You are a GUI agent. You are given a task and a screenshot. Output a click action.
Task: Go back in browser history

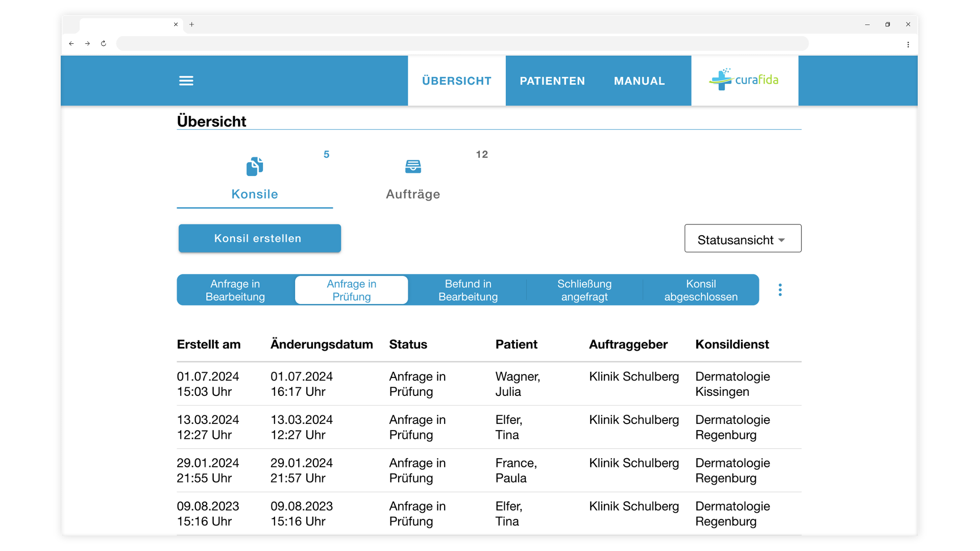pyautogui.click(x=71, y=44)
